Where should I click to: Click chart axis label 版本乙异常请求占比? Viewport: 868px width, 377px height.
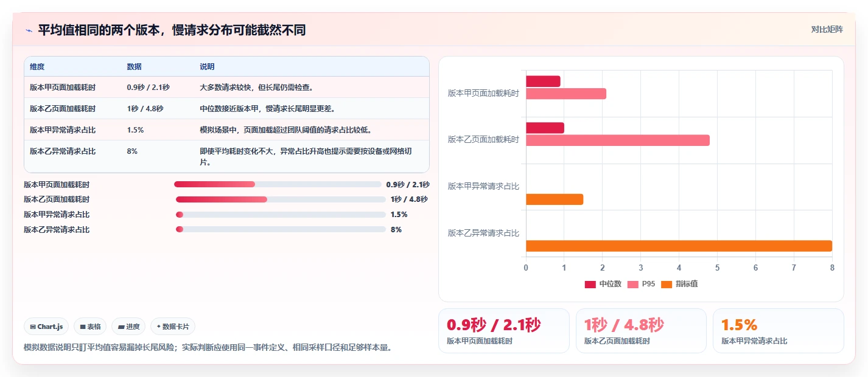[x=483, y=233]
